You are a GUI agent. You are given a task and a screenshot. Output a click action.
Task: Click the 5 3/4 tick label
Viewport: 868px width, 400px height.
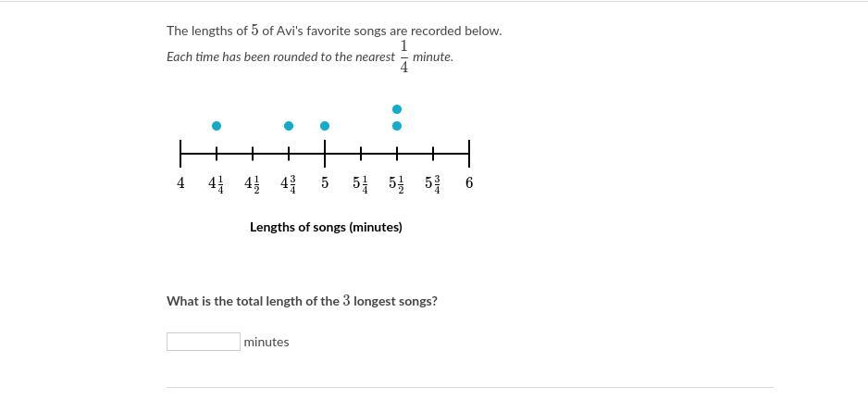pyautogui.click(x=433, y=184)
